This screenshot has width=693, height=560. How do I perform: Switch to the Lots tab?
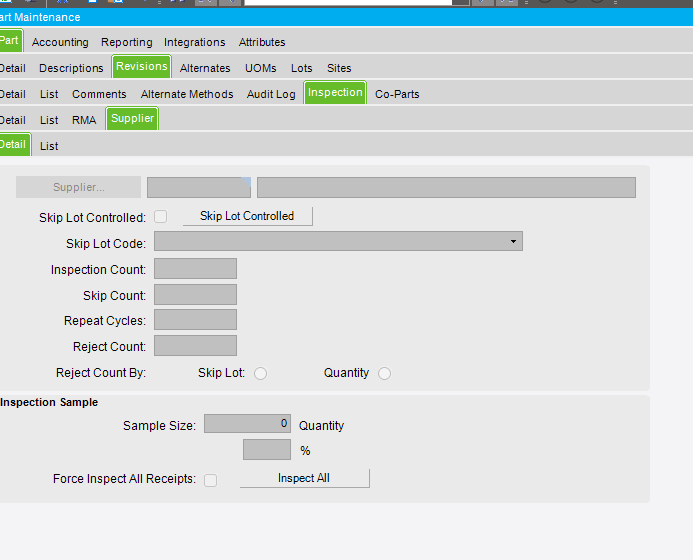coord(301,69)
